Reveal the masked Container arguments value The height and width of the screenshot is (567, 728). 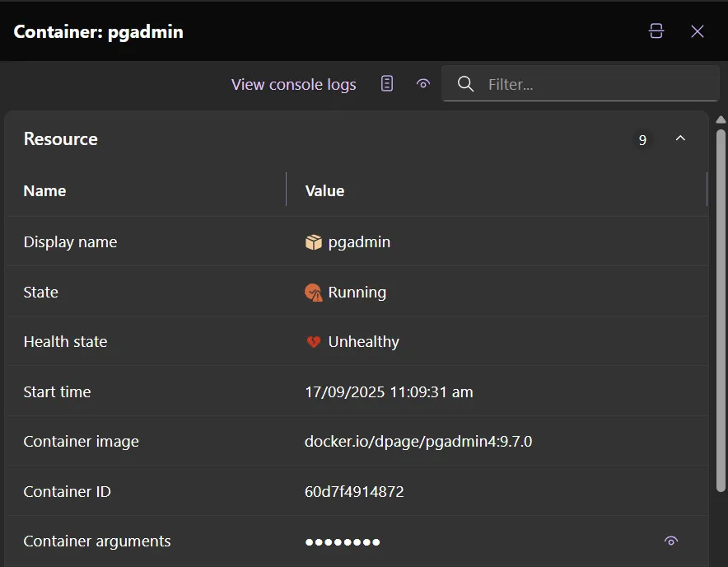(x=671, y=541)
